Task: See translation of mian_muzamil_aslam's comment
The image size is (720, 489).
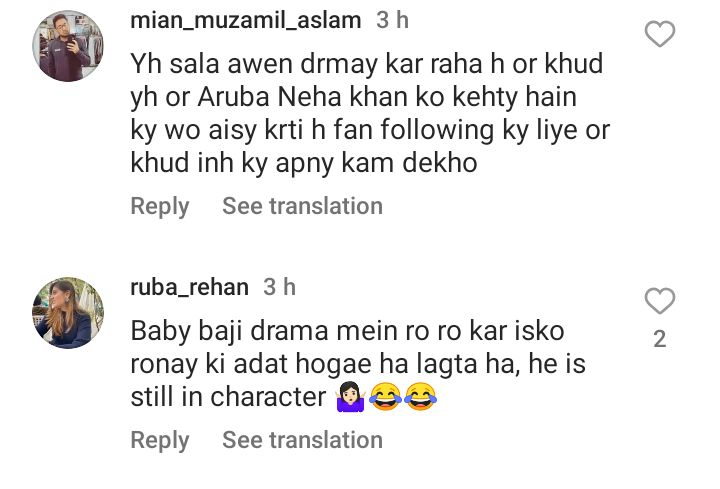Action: click(302, 206)
